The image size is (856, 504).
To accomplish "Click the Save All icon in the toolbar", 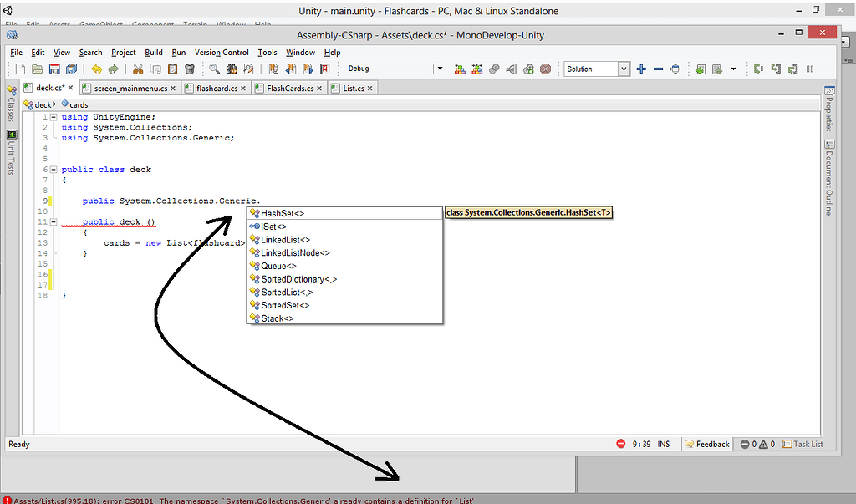I will (70, 69).
